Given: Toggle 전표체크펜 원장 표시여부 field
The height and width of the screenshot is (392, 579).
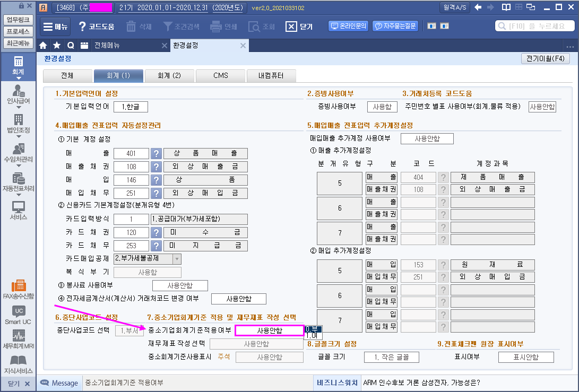Looking at the screenshot, I should click(525, 357).
